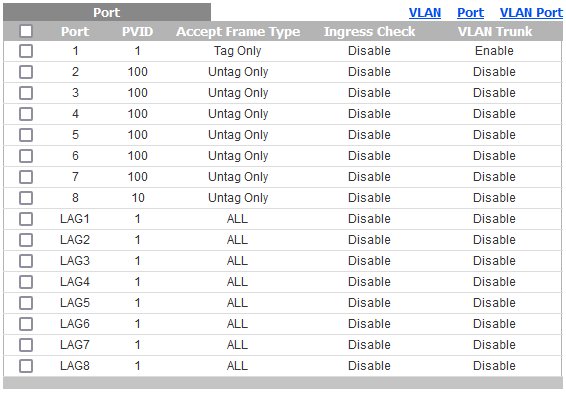The width and height of the screenshot is (566, 393).
Task: Check the LAG1 row checkbox
Action: click(x=26, y=219)
